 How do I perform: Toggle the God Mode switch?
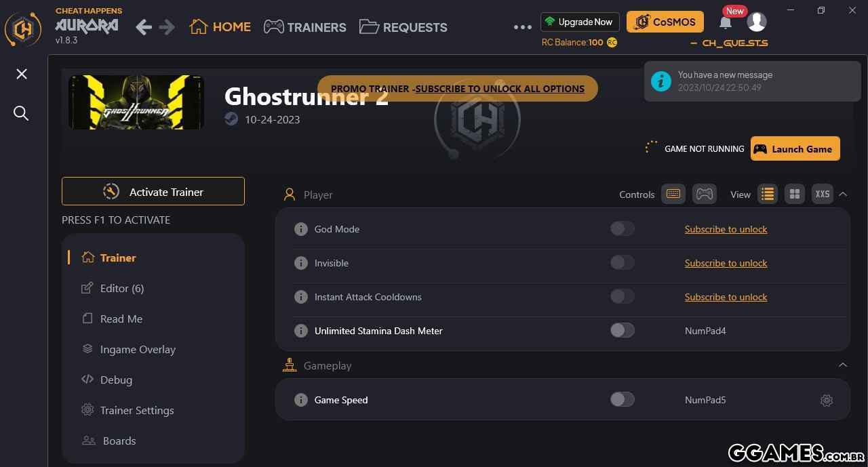tap(623, 229)
